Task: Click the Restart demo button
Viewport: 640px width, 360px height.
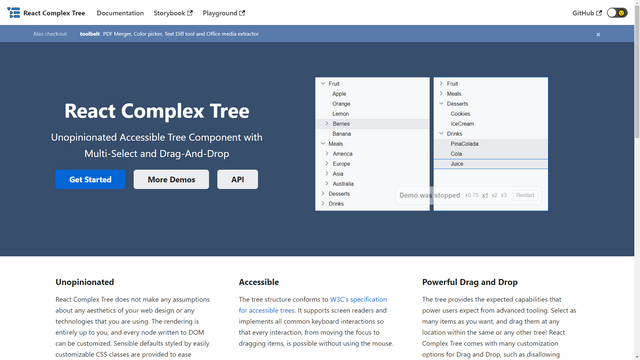Action: [x=525, y=195]
